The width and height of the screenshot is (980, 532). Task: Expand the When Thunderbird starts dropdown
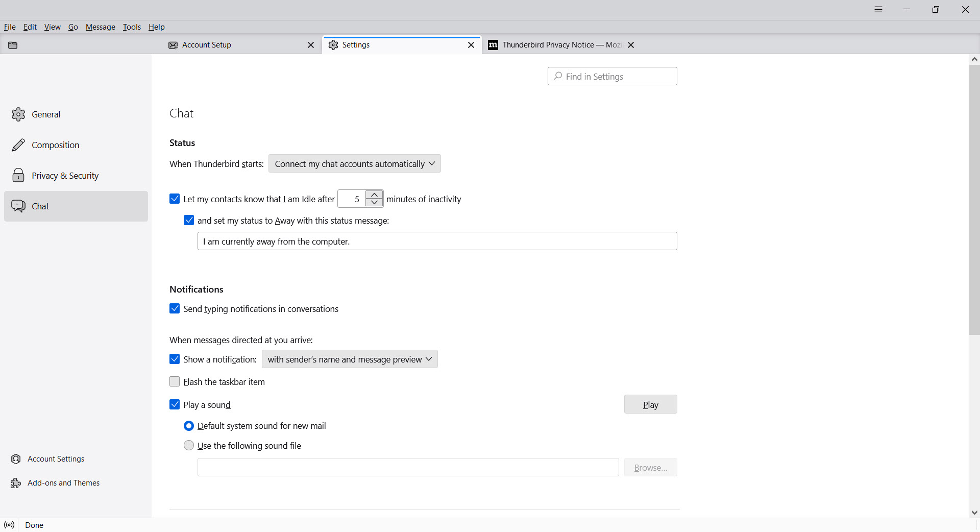coord(354,164)
